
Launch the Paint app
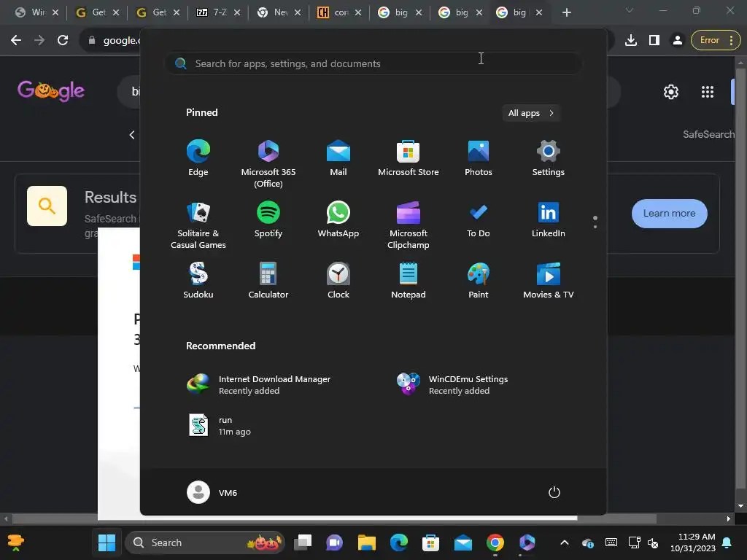coord(479,281)
